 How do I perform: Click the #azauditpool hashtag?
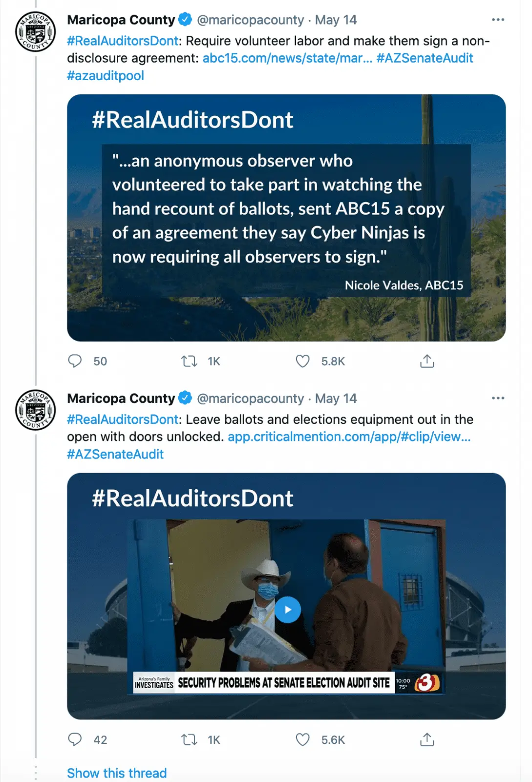pyautogui.click(x=106, y=76)
